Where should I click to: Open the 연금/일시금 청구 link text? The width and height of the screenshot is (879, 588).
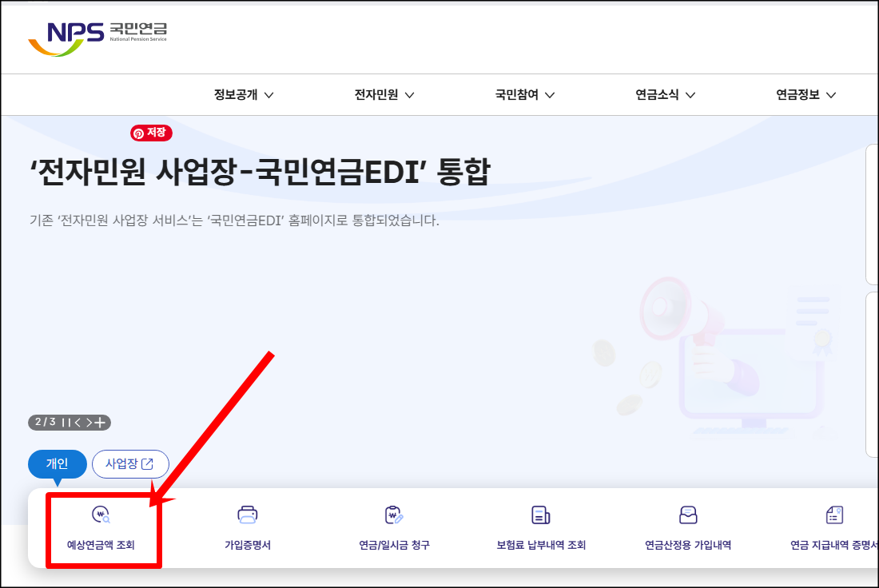click(394, 545)
